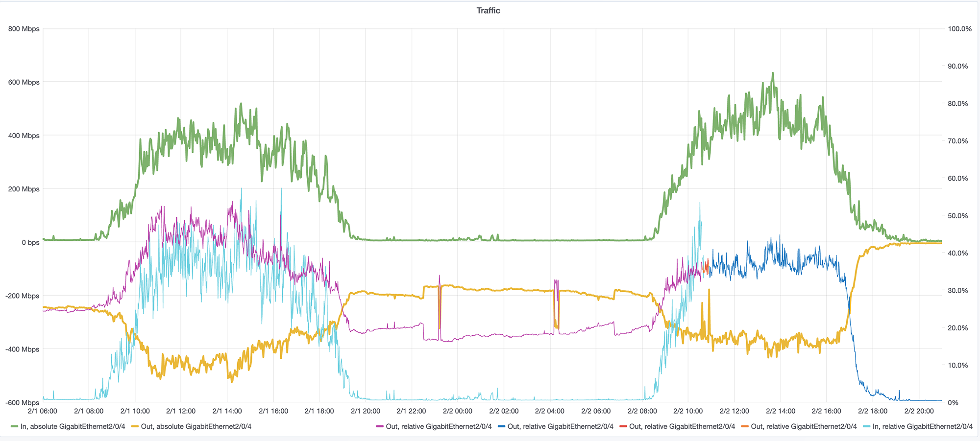Click magenta swatch of Out relative legend
Image resolution: width=980 pixels, height=441 pixels.
pos(380,427)
